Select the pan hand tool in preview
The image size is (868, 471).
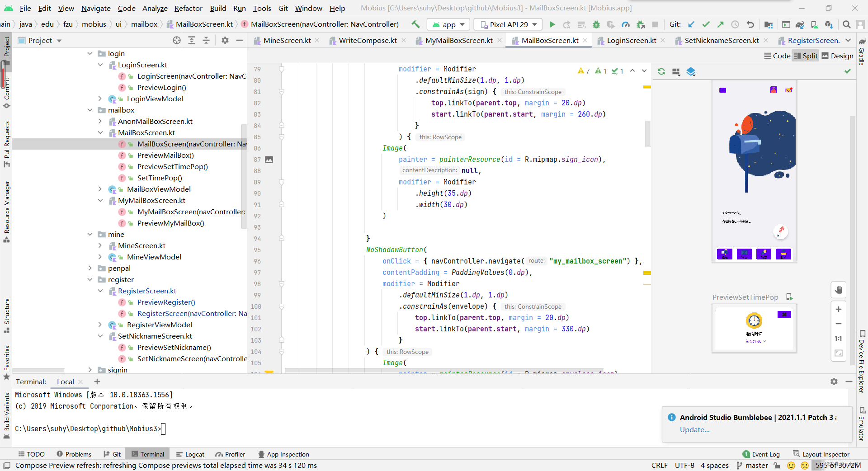(x=839, y=290)
